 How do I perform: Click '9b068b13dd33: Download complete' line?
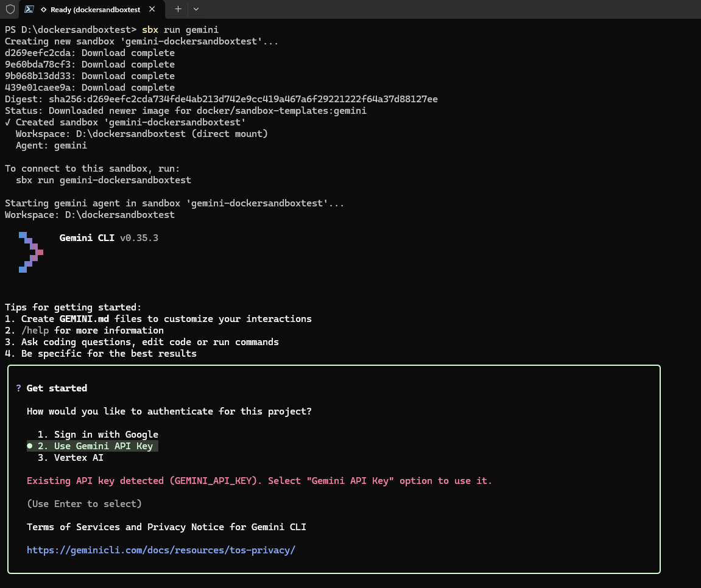[x=90, y=76]
